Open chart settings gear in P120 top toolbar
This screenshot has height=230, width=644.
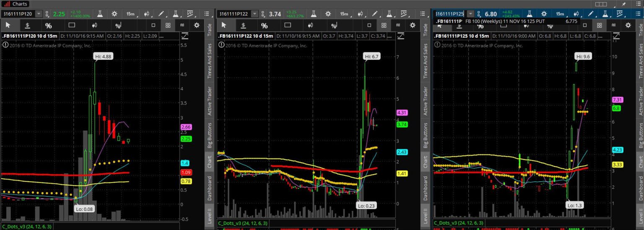click(x=114, y=14)
